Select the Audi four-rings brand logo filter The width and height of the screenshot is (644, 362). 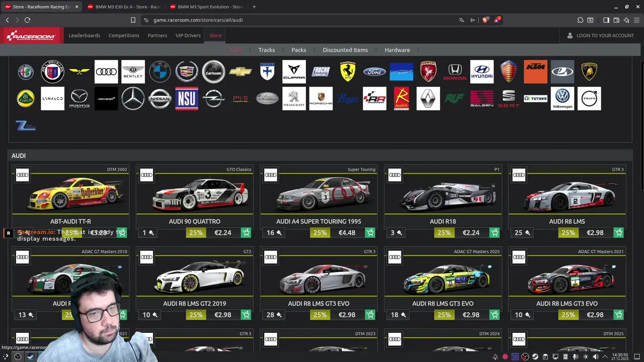tap(106, 72)
